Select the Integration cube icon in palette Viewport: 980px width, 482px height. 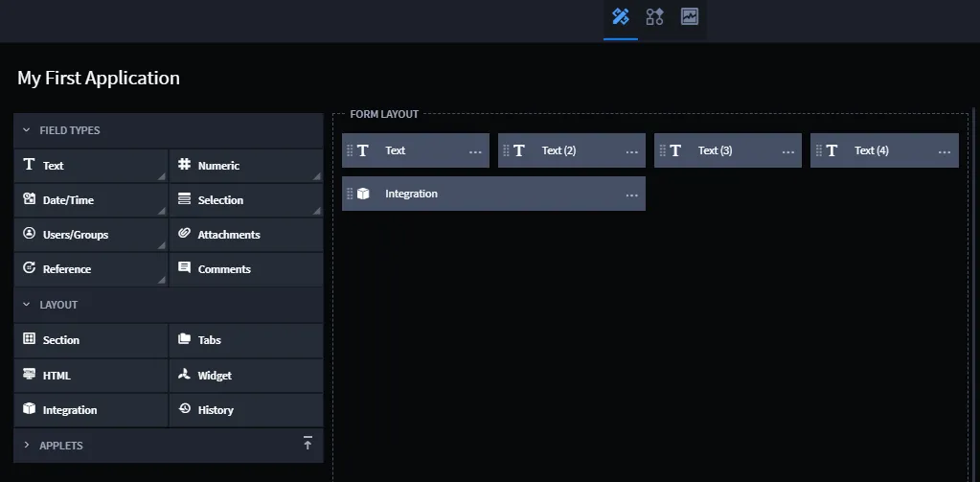(29, 408)
